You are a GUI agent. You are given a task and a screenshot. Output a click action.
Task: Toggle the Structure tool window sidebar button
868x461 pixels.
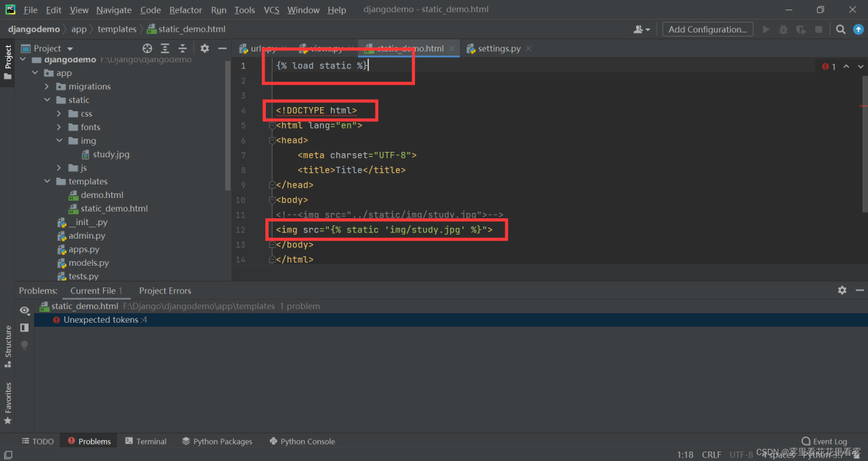pos(8,346)
